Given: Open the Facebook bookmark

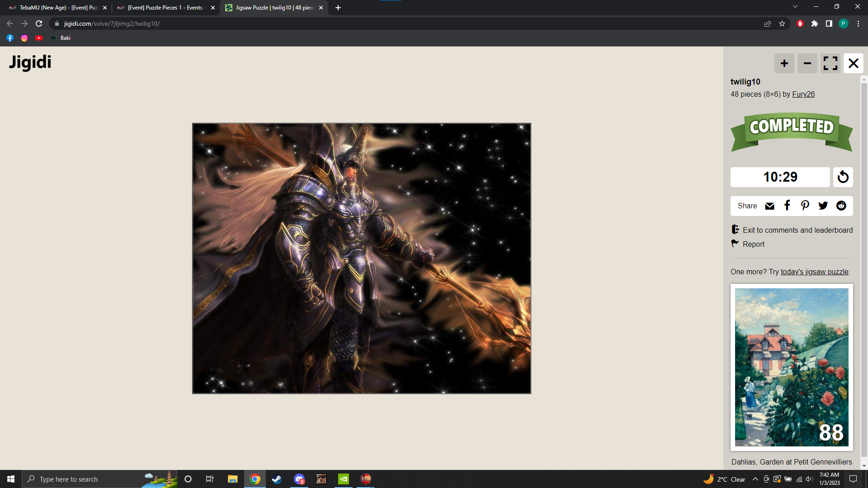Looking at the screenshot, I should point(10,38).
